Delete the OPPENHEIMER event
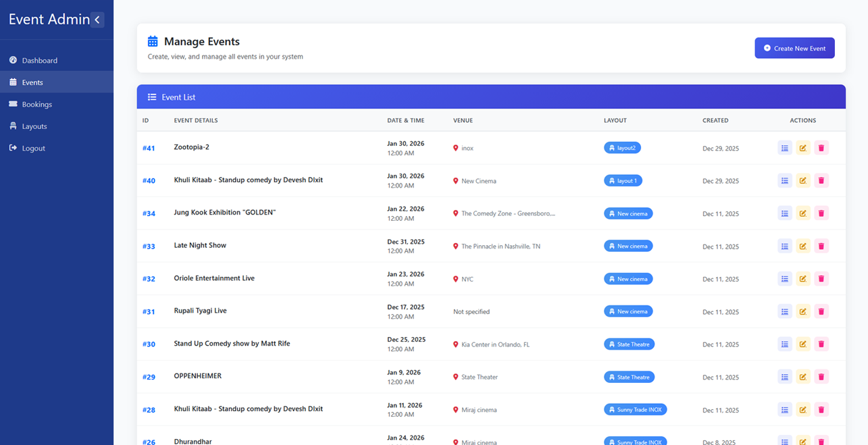The width and height of the screenshot is (868, 445). coord(821,377)
